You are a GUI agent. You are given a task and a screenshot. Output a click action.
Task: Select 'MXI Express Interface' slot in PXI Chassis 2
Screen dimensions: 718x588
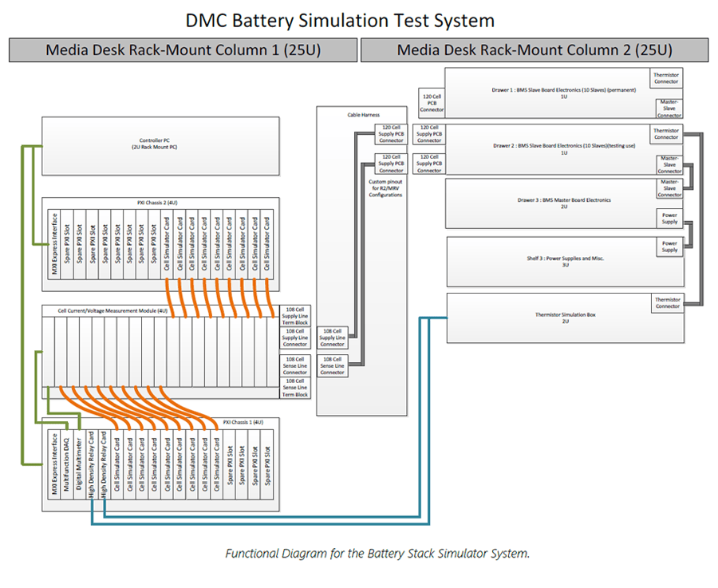pos(54,244)
